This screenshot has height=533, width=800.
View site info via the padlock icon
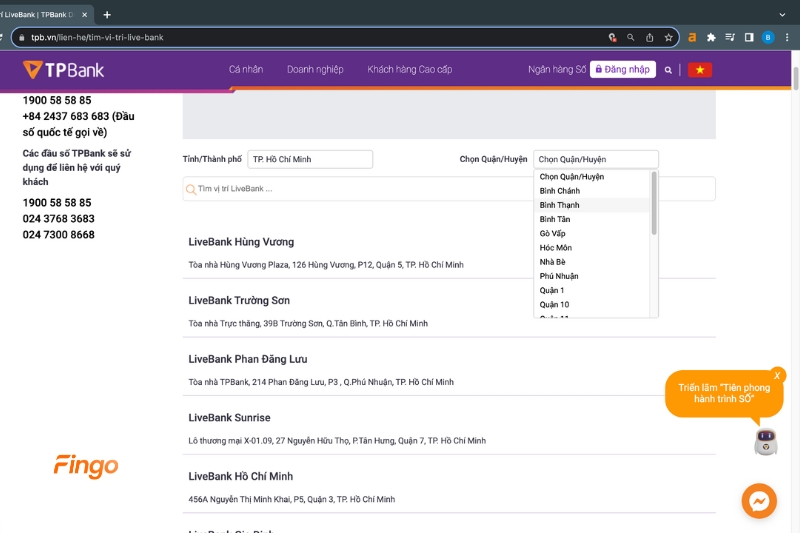tap(21, 37)
